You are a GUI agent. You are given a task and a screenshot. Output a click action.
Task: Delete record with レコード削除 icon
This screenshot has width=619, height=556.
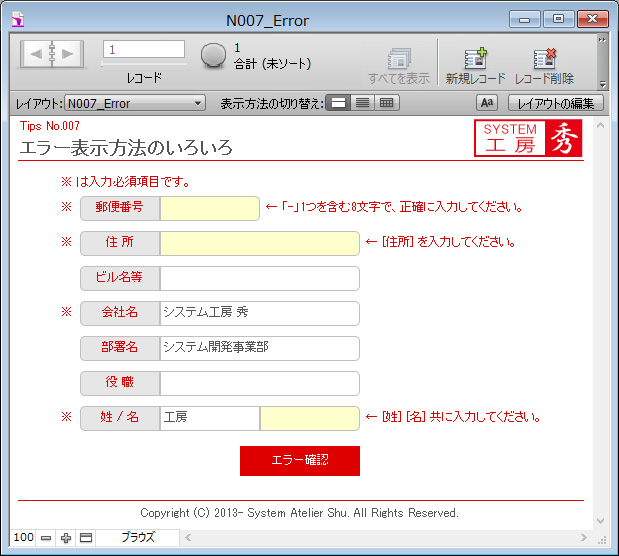544,66
